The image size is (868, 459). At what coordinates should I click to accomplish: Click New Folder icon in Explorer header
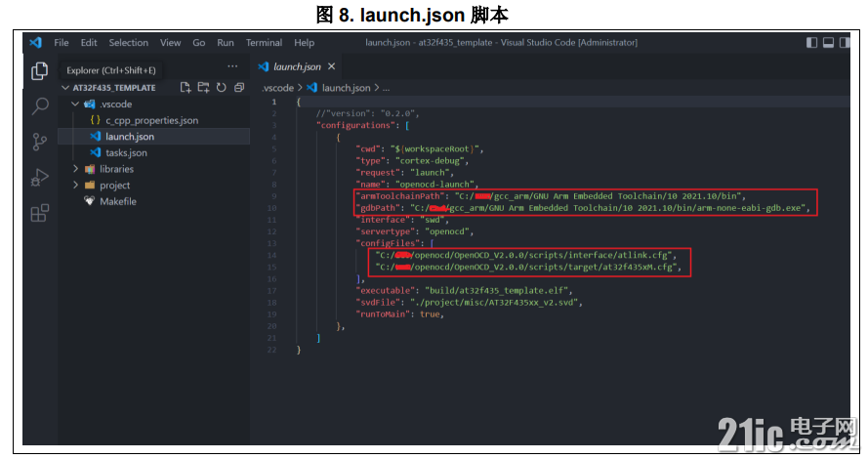[203, 88]
